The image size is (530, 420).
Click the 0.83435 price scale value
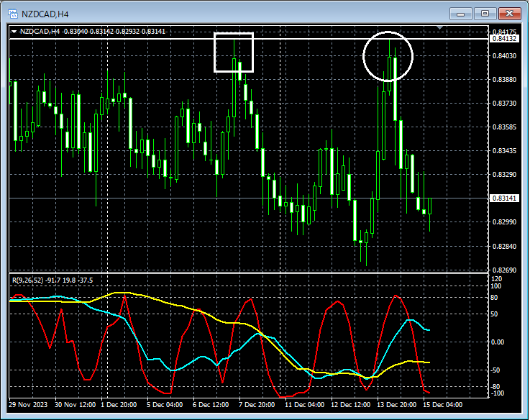504,151
